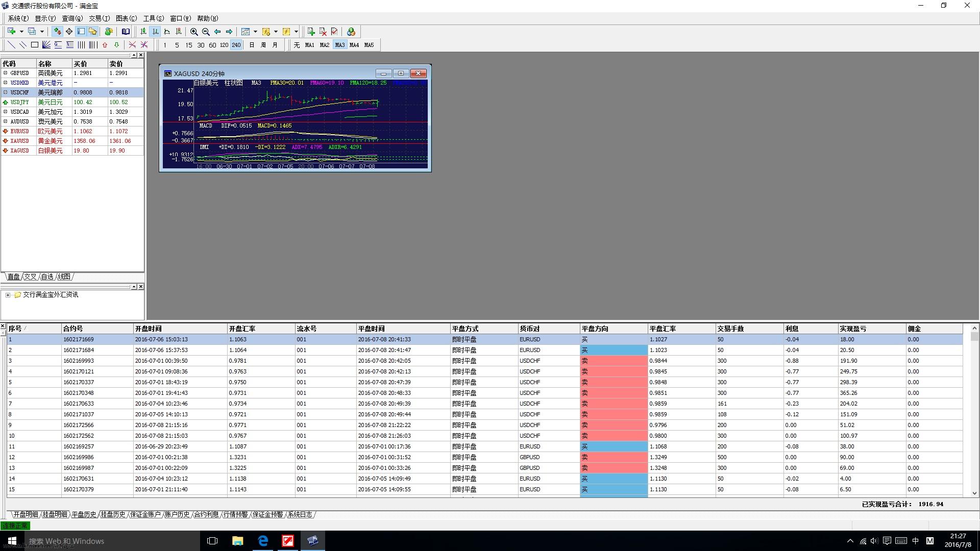Click the money bag trade icon

click(108, 32)
